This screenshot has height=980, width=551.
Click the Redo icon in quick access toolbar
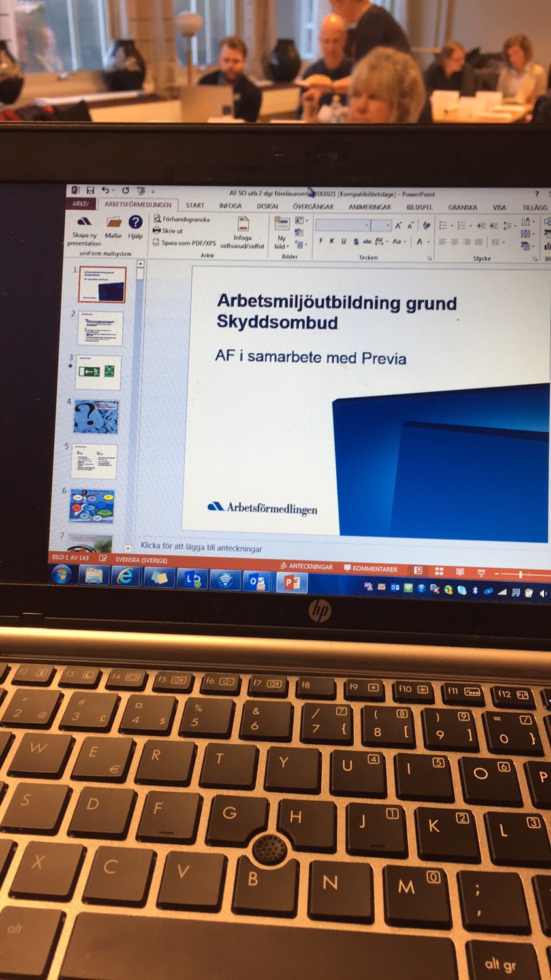pos(125,191)
